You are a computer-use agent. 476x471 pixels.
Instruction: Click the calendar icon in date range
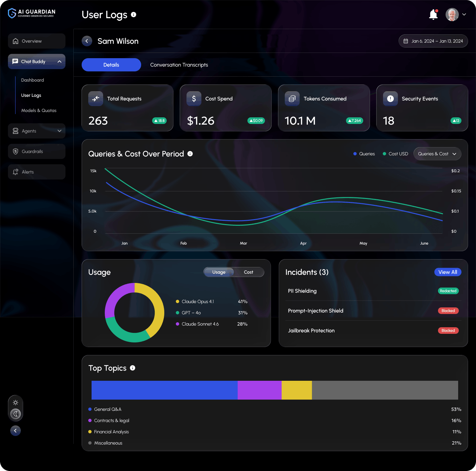406,41
